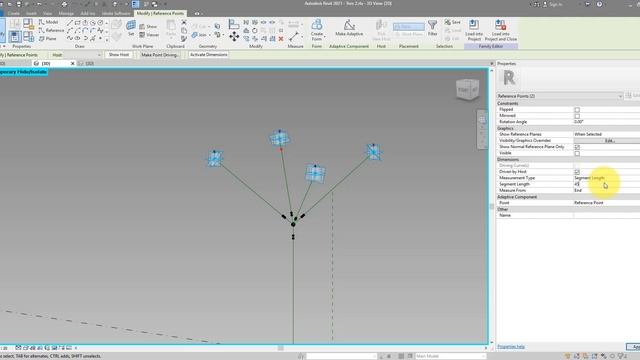Select the Model line draw option

tap(49, 22)
